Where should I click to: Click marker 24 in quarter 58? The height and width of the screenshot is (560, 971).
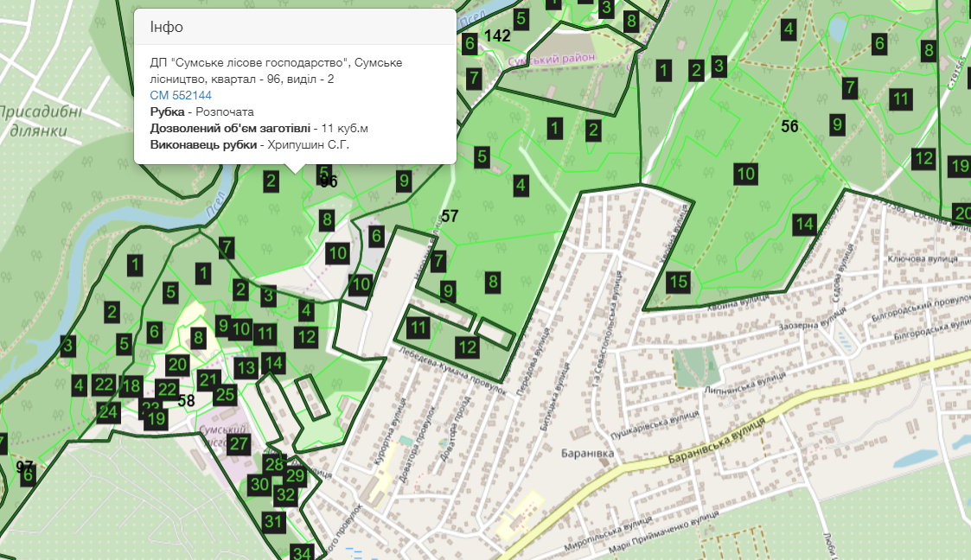tap(109, 412)
